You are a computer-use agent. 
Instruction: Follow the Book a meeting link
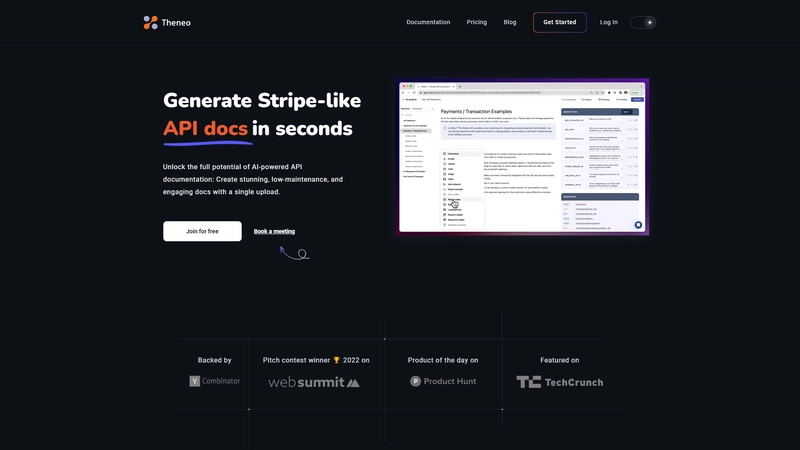pos(274,231)
